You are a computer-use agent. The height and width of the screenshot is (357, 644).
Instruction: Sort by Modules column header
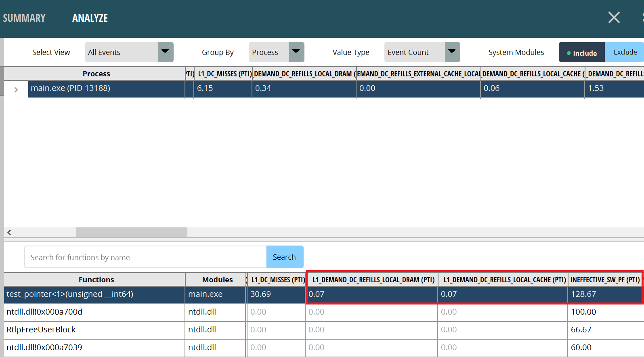point(217,279)
